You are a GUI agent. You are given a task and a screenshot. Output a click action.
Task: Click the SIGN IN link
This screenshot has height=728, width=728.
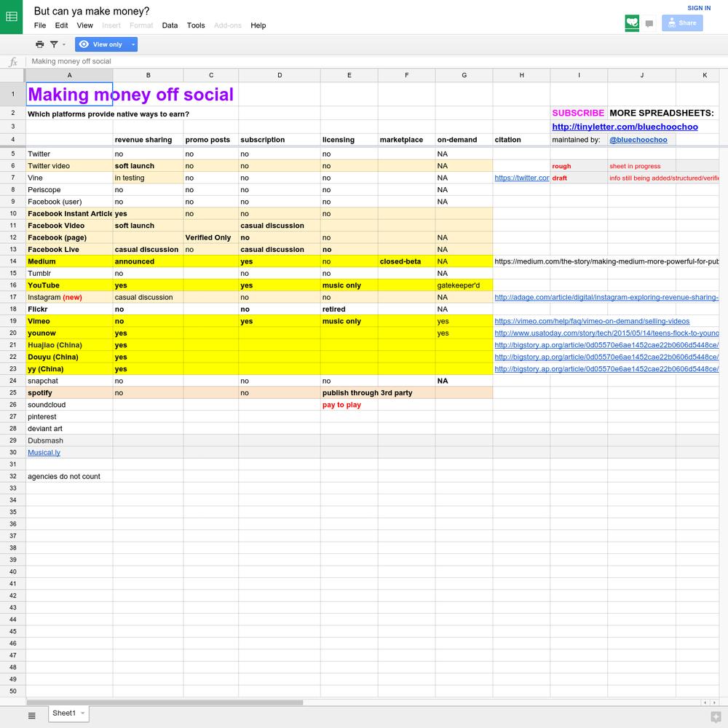(699, 8)
